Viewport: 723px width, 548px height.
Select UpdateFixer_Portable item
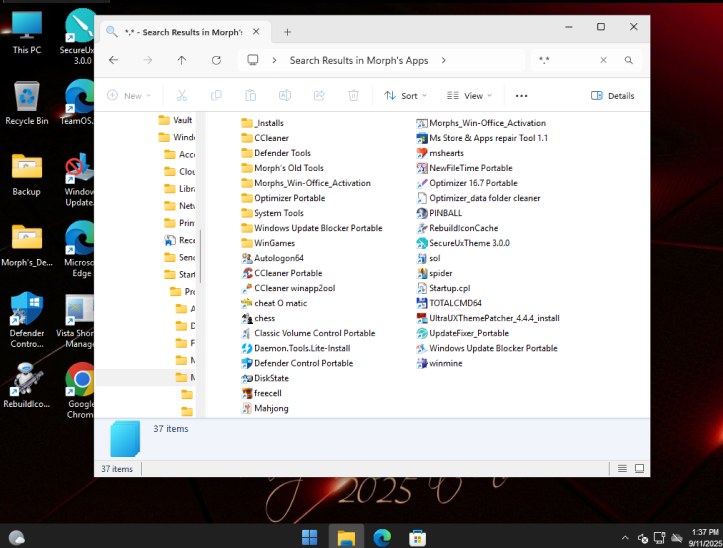coord(462,333)
